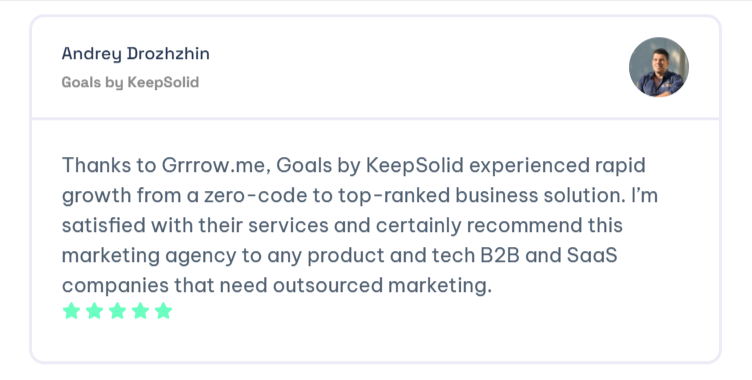Click the phrase 'marketing agency' in the review
The image size is (752, 380).
coord(149,256)
